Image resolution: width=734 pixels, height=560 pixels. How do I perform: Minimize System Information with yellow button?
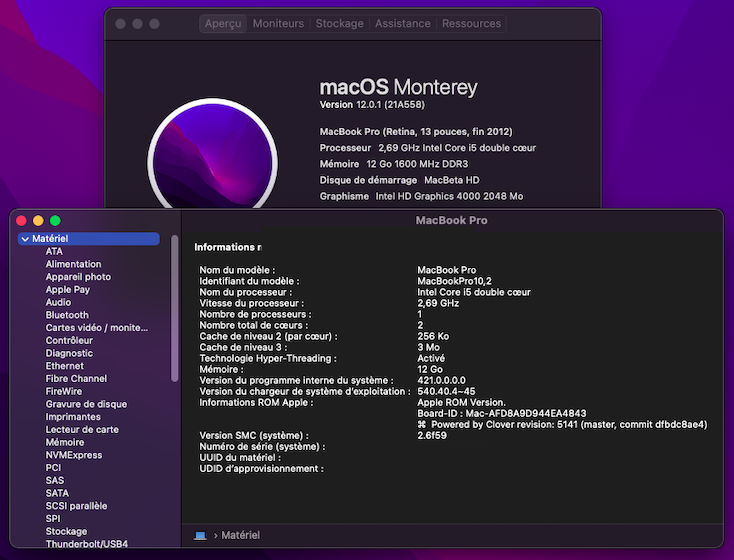tap(38, 221)
